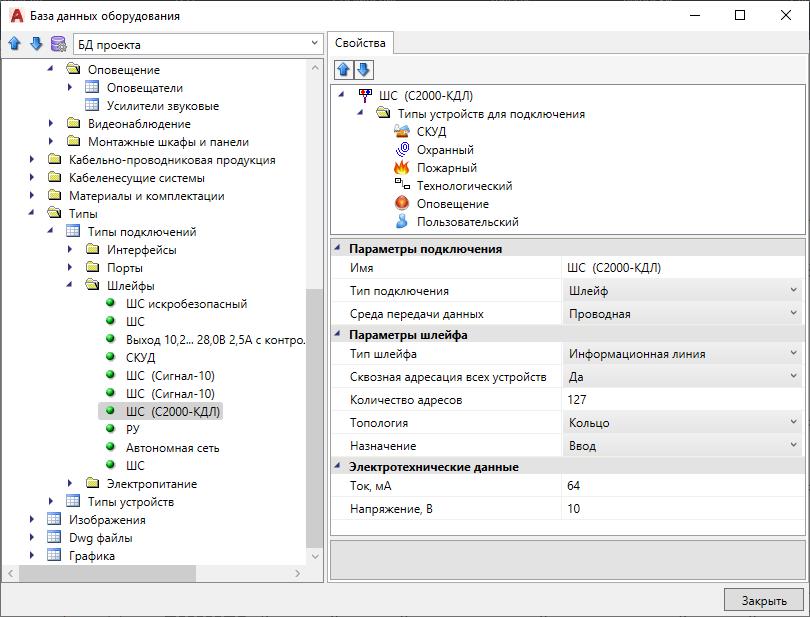Click the database settings icon in toolbar
This screenshot has height=617, width=810.
[58, 44]
